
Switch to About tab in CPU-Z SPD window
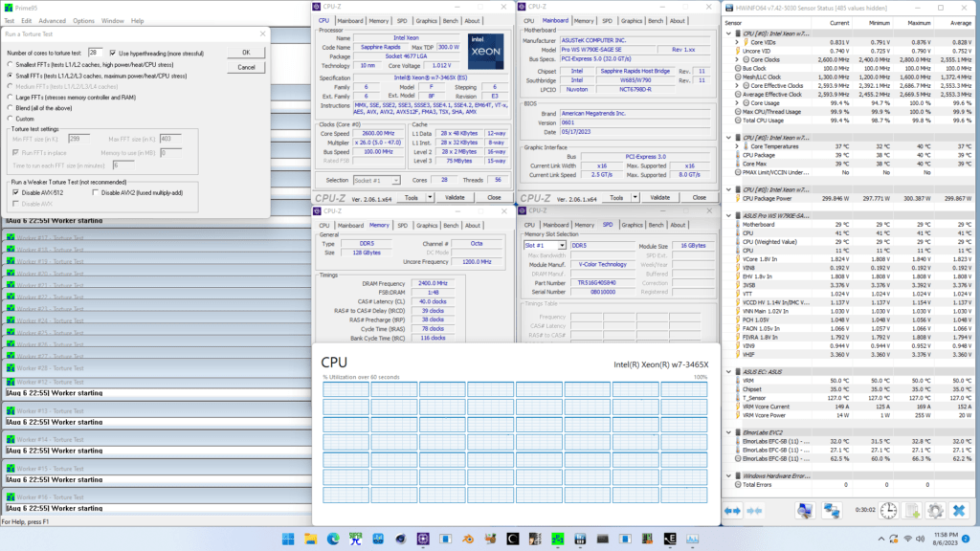click(678, 225)
